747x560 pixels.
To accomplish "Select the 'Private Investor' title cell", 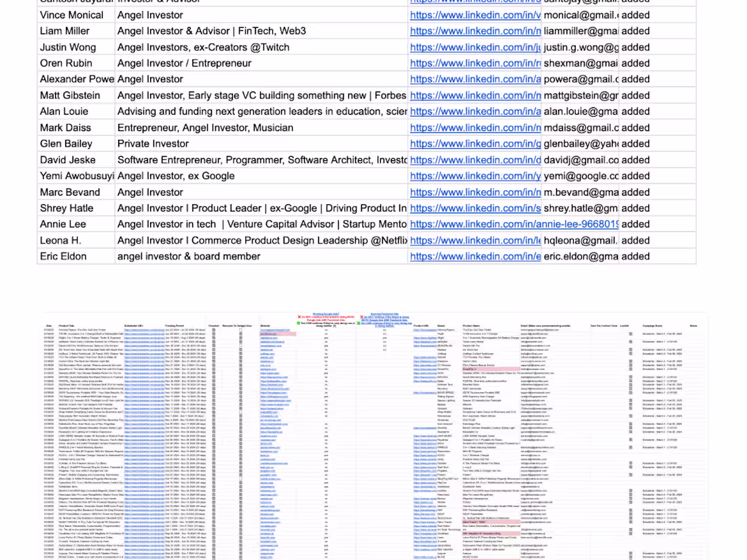I will coord(261,144).
